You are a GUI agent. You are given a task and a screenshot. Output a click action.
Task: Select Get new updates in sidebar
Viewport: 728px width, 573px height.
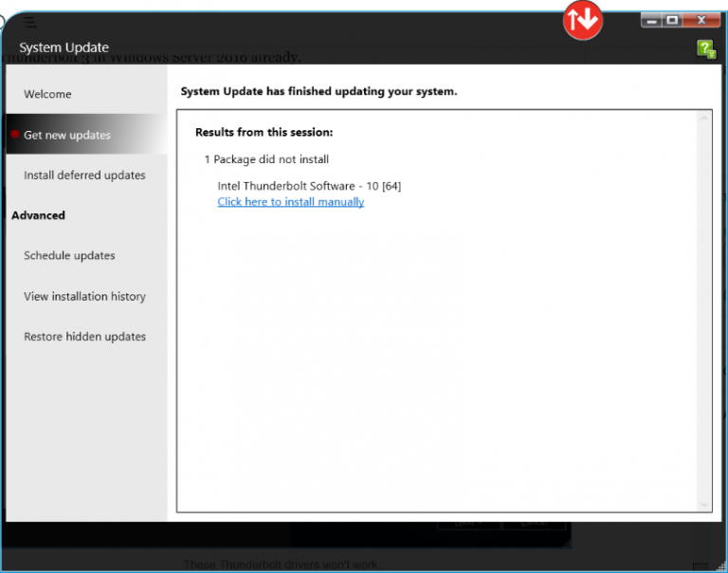[67, 135]
